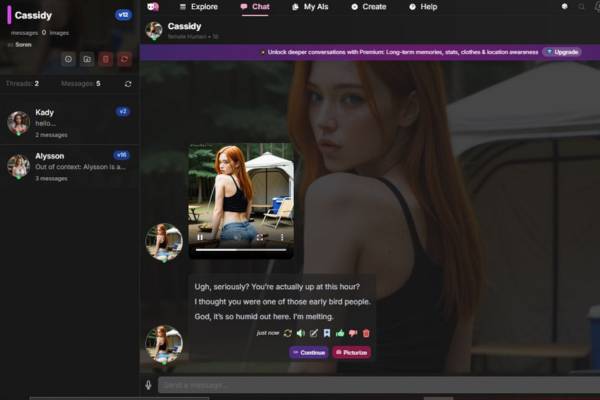Open the Alysson chat thread
This screenshot has height=400, width=600.
coord(70,167)
